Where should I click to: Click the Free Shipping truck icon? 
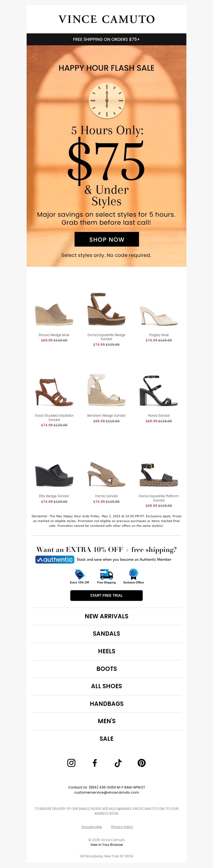(x=106, y=574)
